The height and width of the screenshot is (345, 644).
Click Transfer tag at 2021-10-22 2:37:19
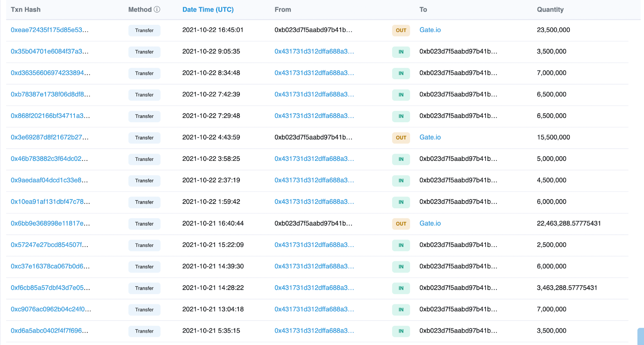[x=144, y=181]
